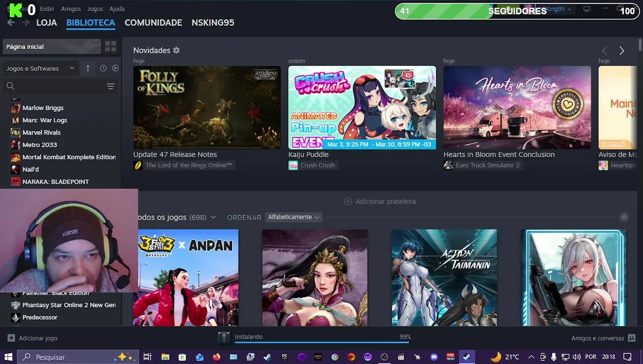Show hidden tray icons chevron
The height and width of the screenshot is (364, 643).
[531, 357]
